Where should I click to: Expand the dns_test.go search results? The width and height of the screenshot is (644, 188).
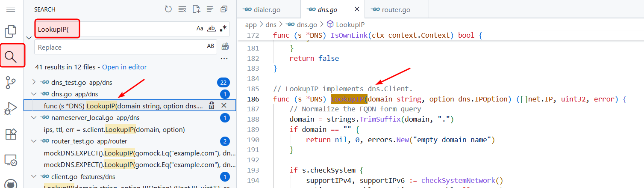pos(34,82)
